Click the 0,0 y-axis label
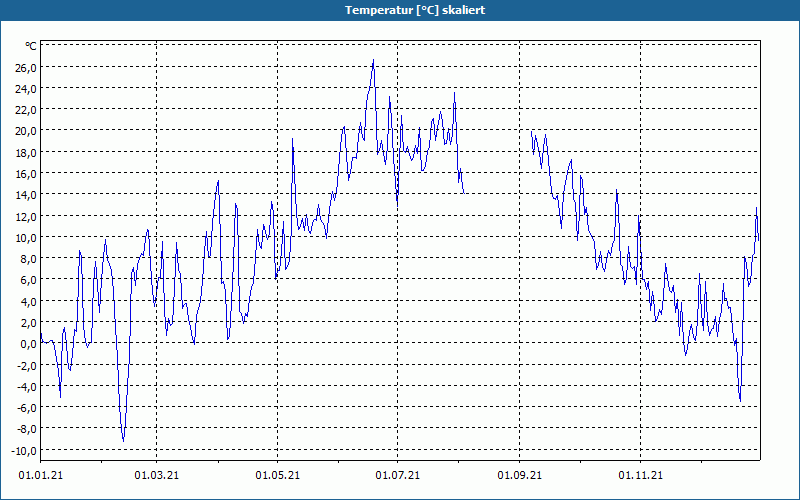The height and width of the screenshot is (500, 800). click(x=28, y=344)
